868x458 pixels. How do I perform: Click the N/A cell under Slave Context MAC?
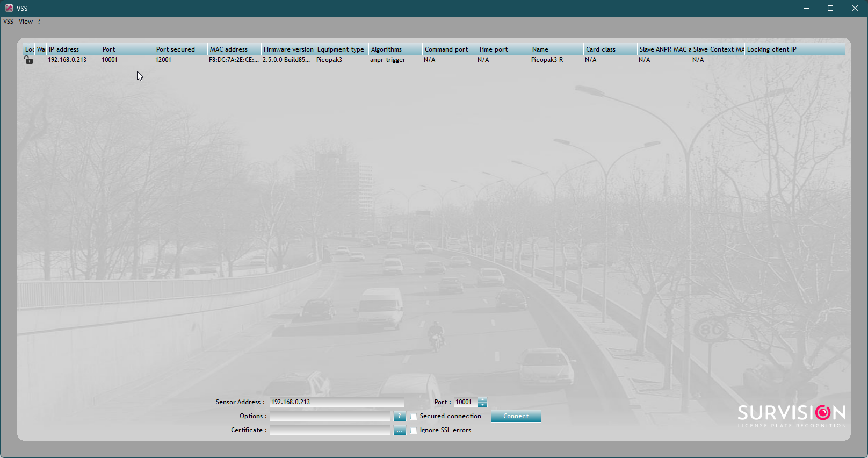point(698,60)
